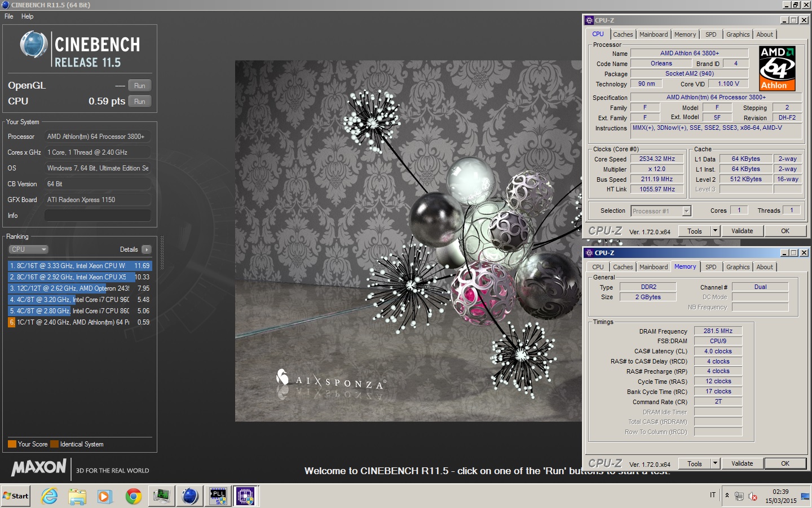Select ranking entry 8C/16T @ 2.92 GHz Xeon
The image size is (812, 508).
click(x=80, y=277)
